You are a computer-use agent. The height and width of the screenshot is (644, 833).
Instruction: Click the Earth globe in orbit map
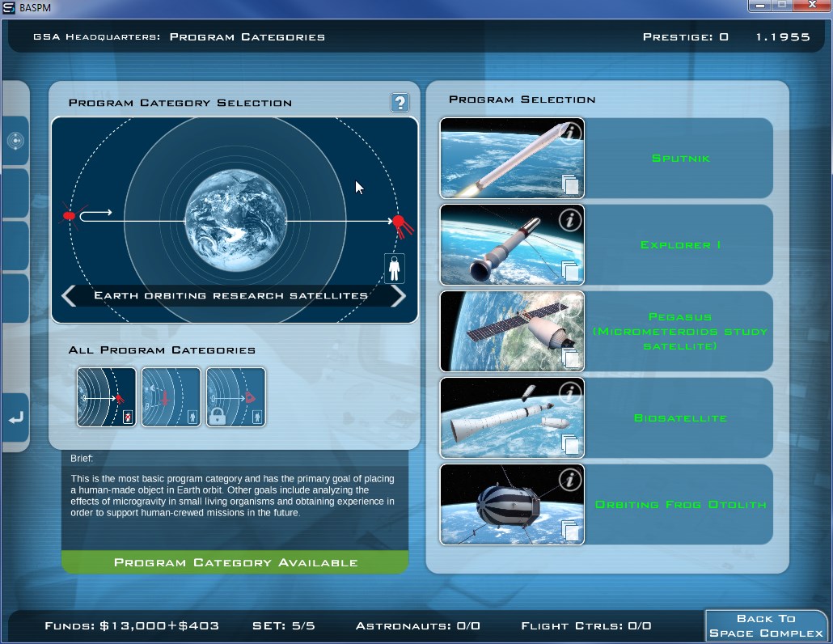click(x=236, y=221)
